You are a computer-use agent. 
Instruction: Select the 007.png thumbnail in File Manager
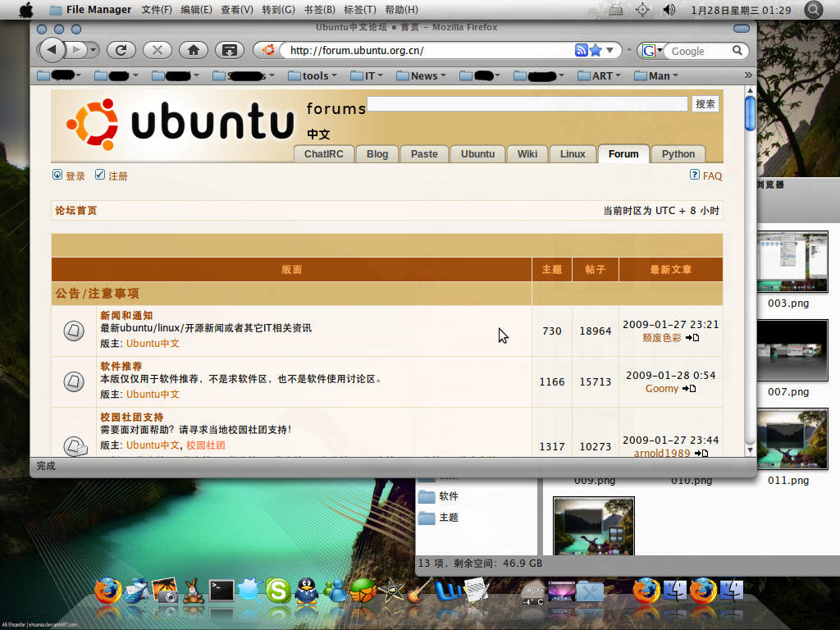point(792,351)
